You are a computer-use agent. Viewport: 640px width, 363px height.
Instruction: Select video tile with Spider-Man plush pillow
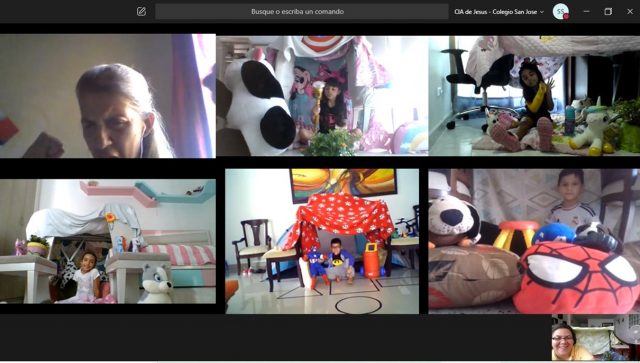(x=534, y=241)
